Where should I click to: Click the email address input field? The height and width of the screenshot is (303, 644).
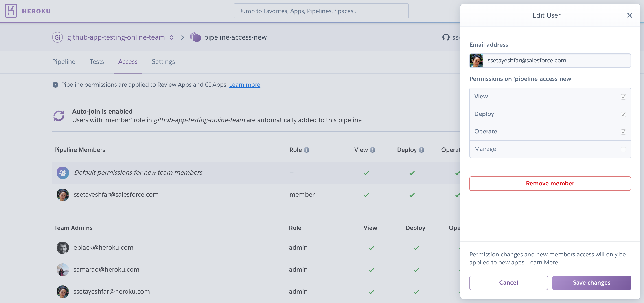[x=550, y=61]
